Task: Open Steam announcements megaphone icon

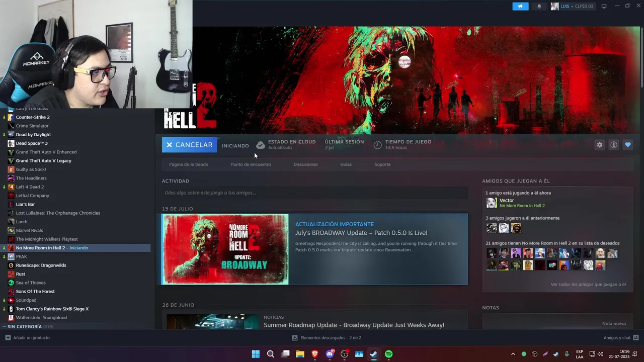Action: pos(520,6)
